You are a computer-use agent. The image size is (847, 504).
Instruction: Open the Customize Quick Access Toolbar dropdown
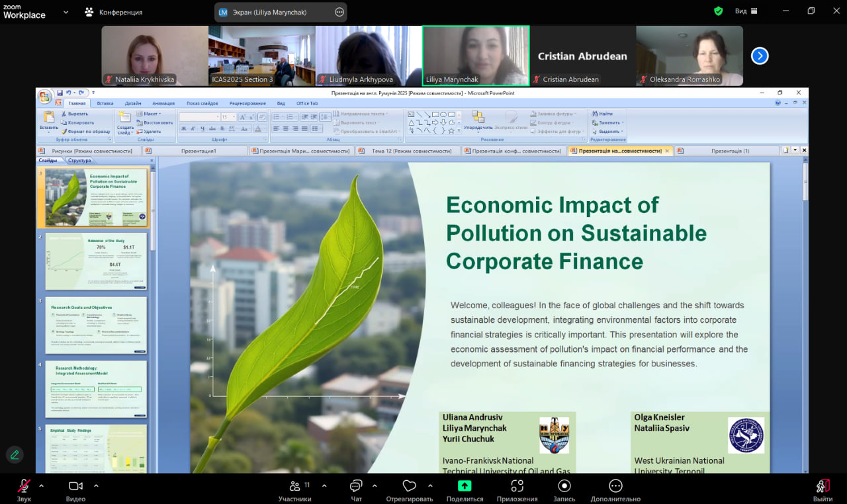tap(93, 93)
